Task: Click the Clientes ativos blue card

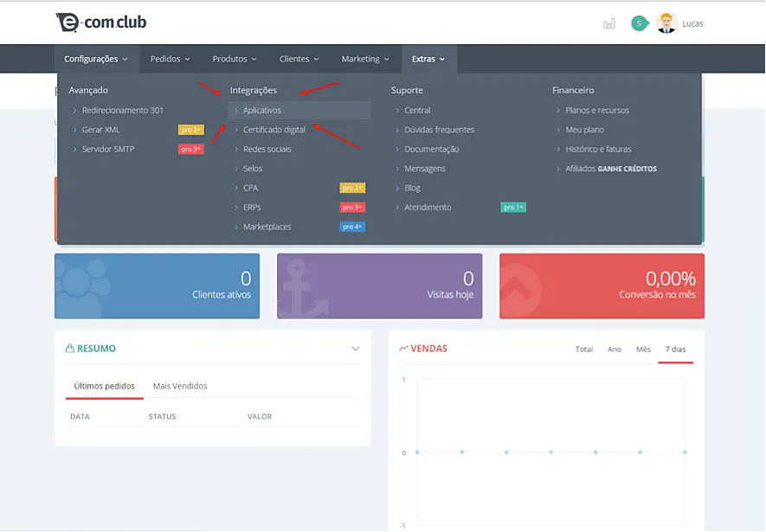Action: (157, 285)
